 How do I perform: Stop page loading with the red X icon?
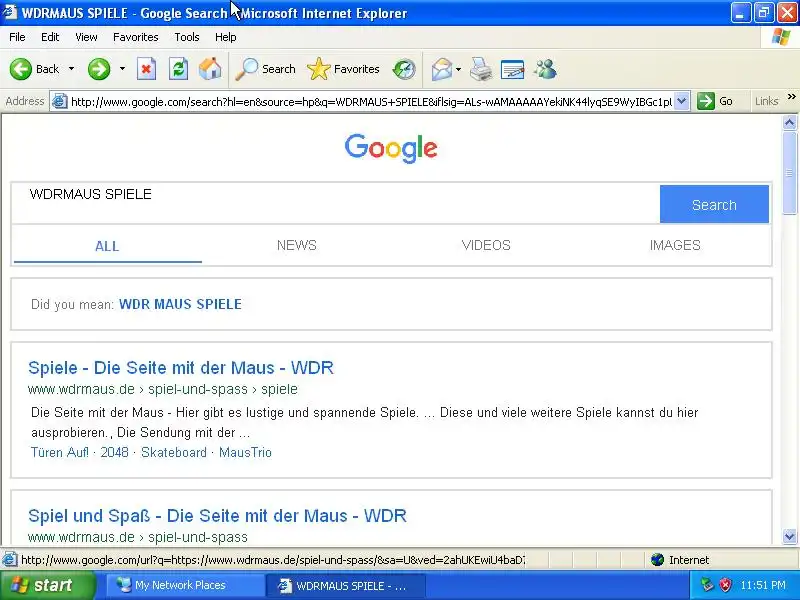146,69
